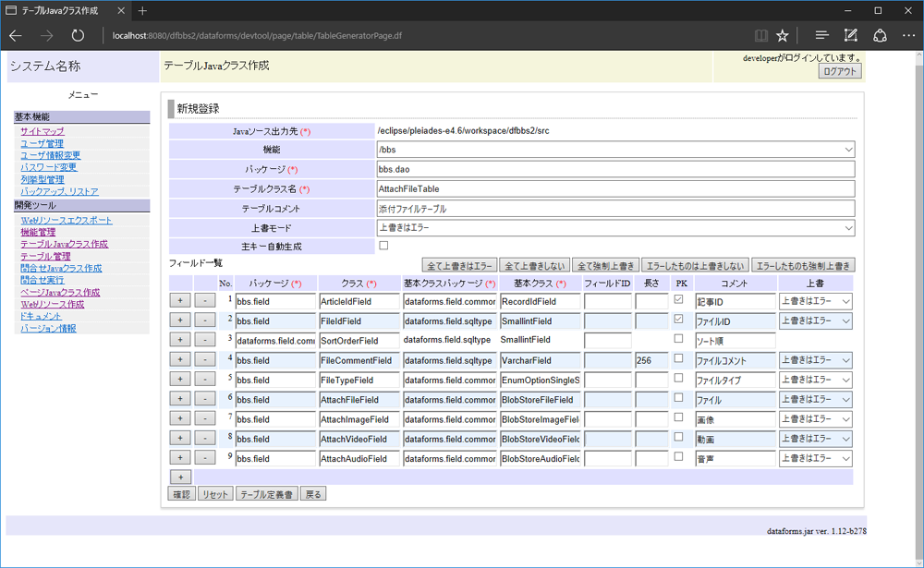Add row above AttachVideoField with plus

180,439
